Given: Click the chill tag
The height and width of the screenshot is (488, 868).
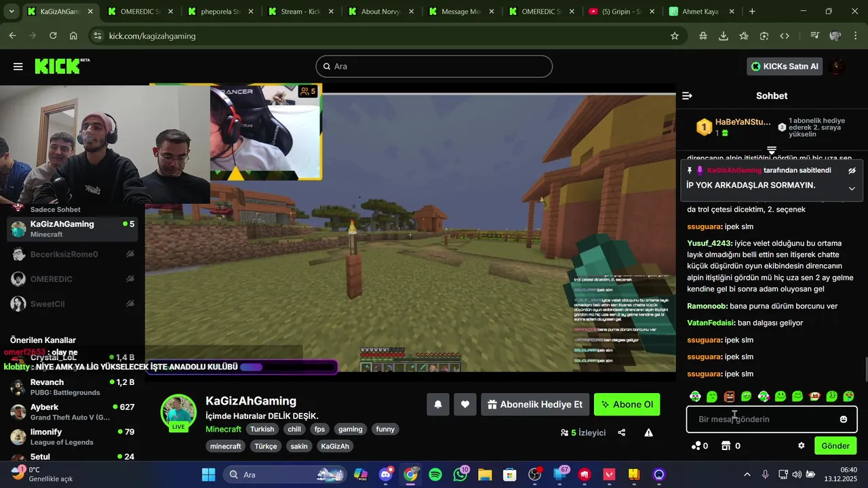Looking at the screenshot, I should point(294,429).
